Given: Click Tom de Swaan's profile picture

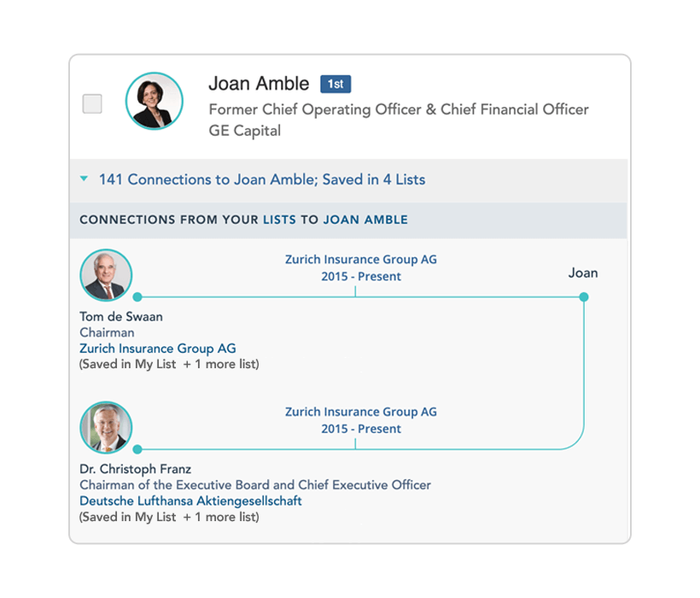Looking at the screenshot, I should 106,275.
